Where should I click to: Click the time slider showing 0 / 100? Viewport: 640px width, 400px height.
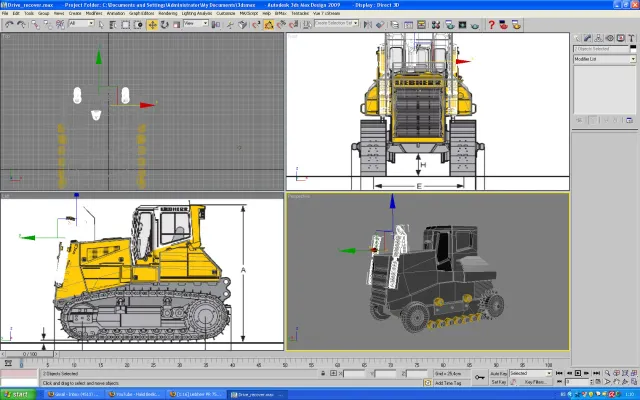point(30,354)
